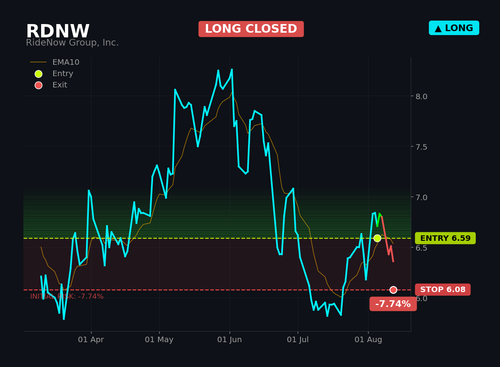
Task: Click the Entry legend marker dot
Action: point(38,74)
